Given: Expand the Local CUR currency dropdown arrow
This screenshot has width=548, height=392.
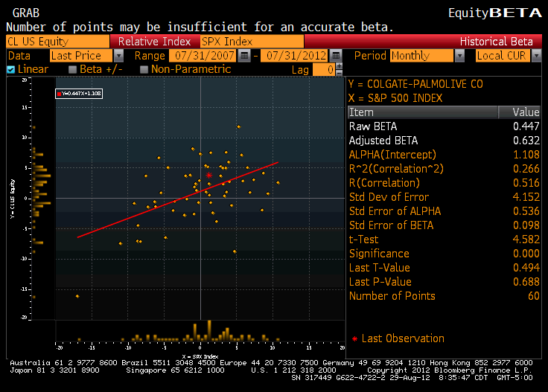Looking at the screenshot, I should (536, 56).
